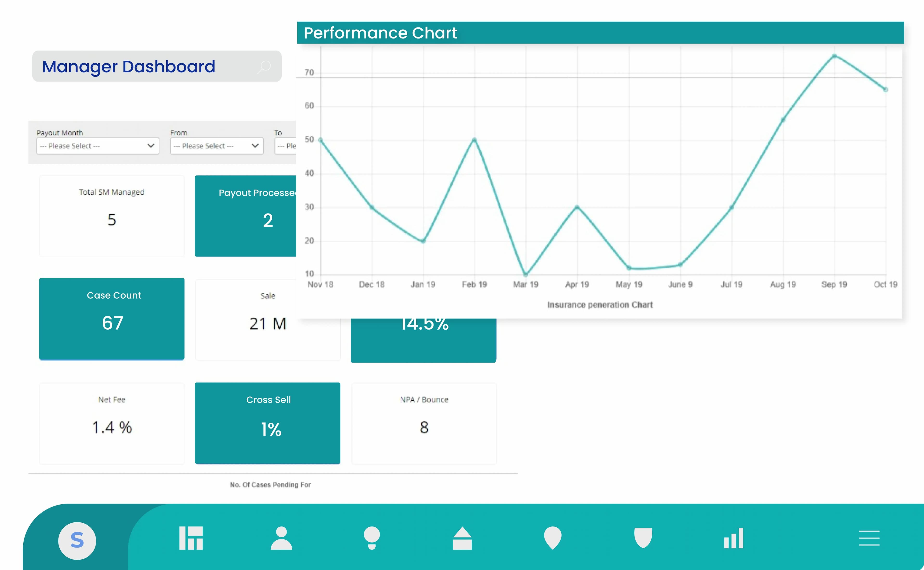The image size is (924, 570).
Task: Open the hamburger menu icon
Action: click(869, 538)
